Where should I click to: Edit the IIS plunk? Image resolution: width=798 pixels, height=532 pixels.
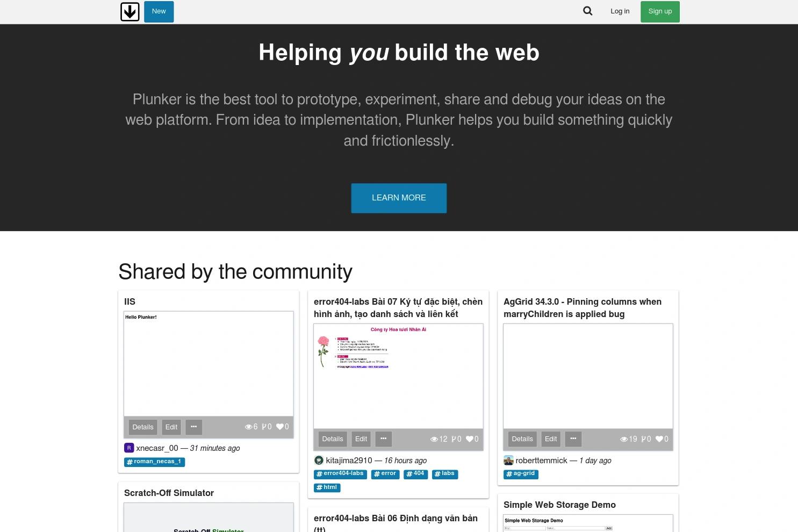coord(171,427)
